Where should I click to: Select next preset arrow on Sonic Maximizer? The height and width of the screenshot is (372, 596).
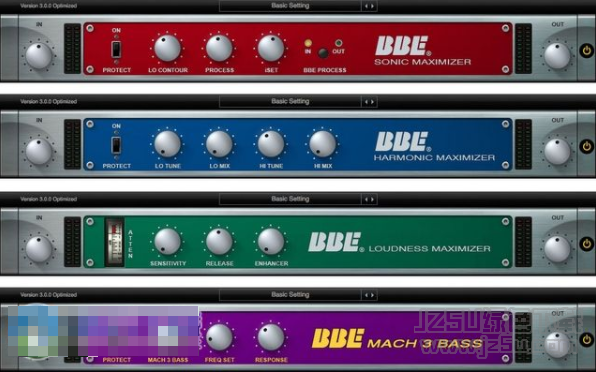click(372, 6)
